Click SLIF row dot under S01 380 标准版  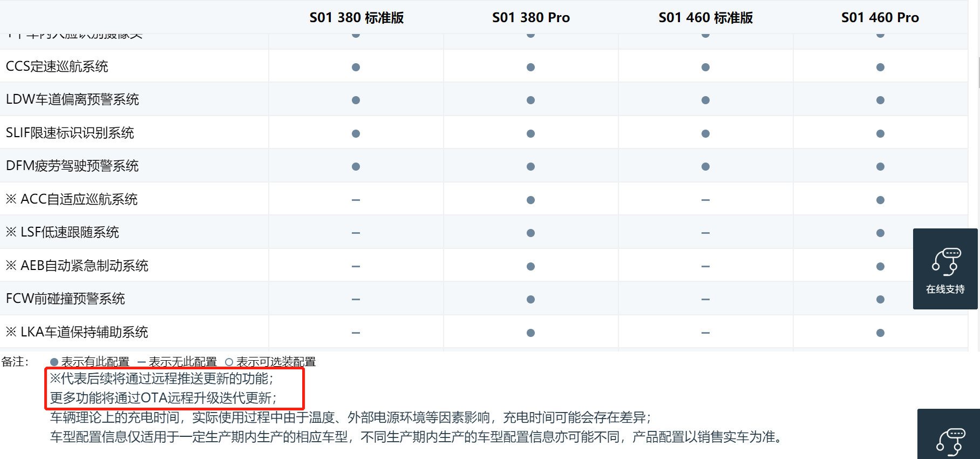(356, 133)
